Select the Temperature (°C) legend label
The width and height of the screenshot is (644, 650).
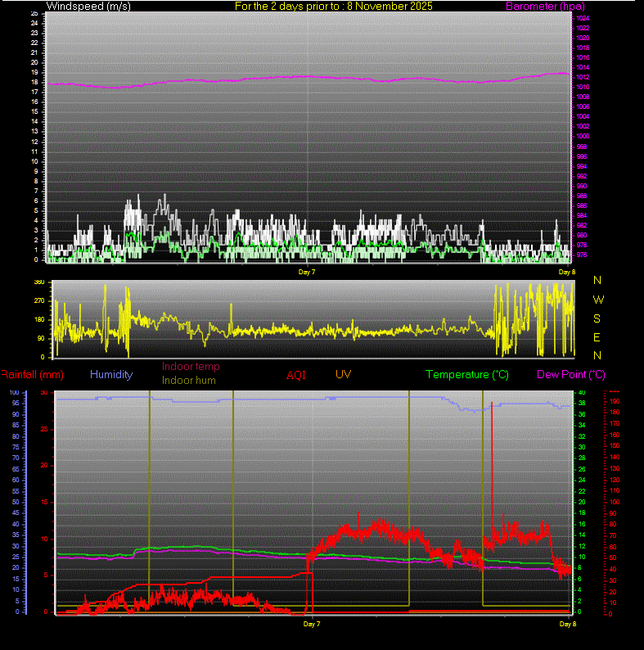coord(466,374)
